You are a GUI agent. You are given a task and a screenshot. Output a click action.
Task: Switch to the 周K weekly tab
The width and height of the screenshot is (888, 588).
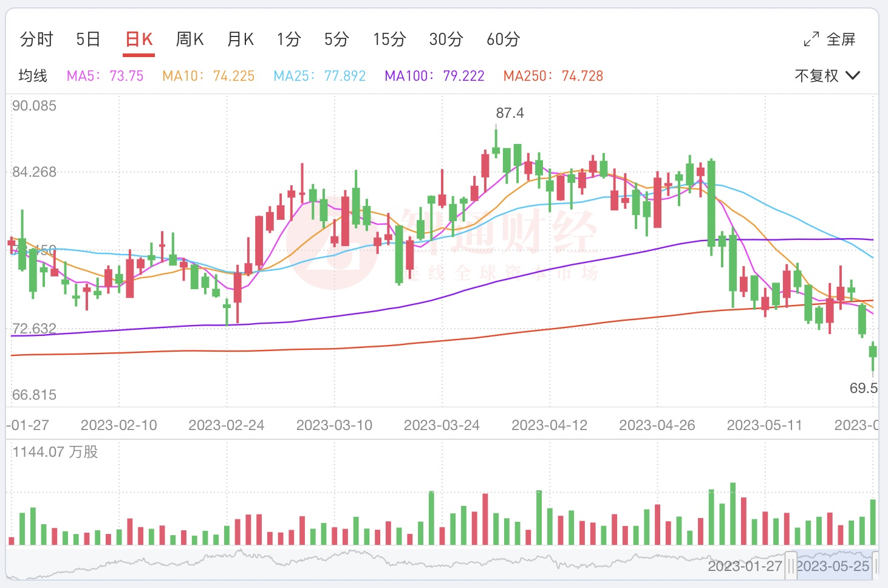tap(190, 39)
